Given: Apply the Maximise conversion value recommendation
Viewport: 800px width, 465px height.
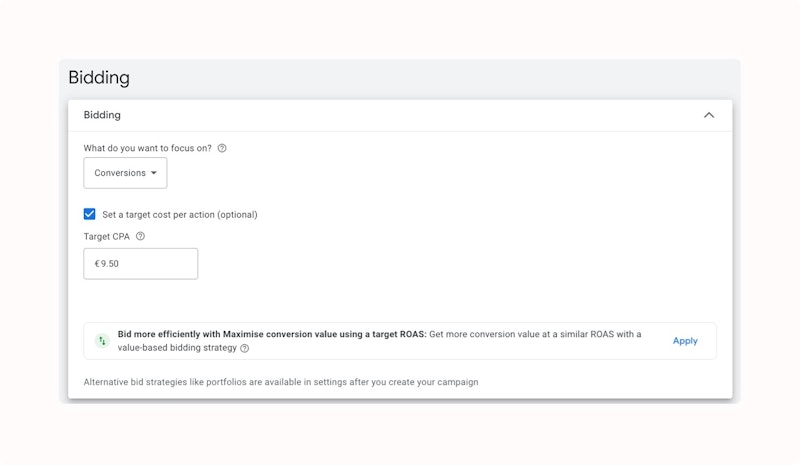Looking at the screenshot, I should (685, 341).
